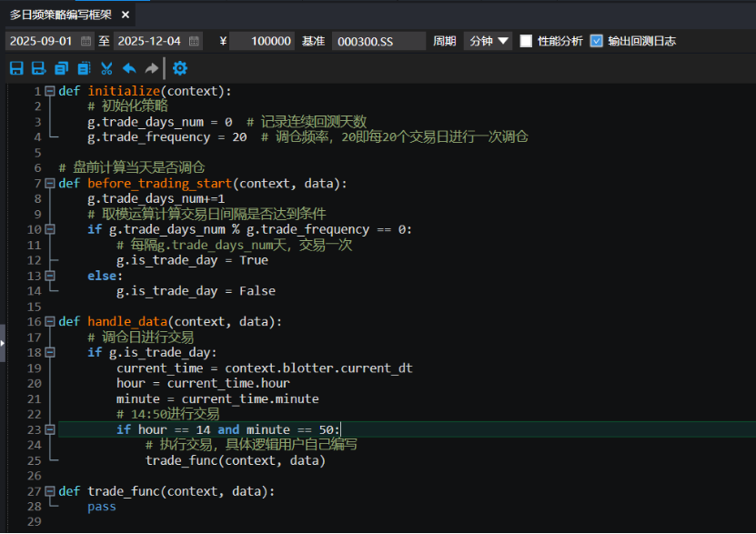
Task: Select the 多日频策略编写框架 tab
Action: (x=61, y=15)
